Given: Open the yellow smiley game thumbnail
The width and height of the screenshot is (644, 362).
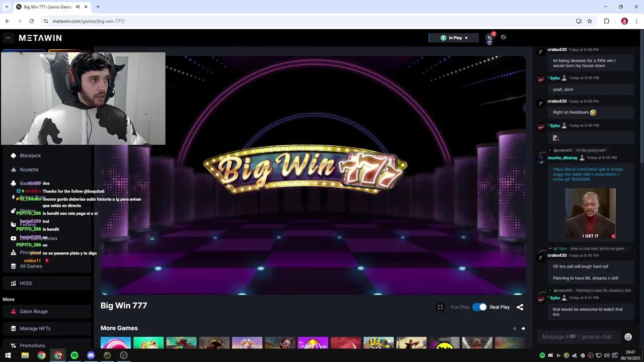Looking at the screenshot, I should (444, 343).
